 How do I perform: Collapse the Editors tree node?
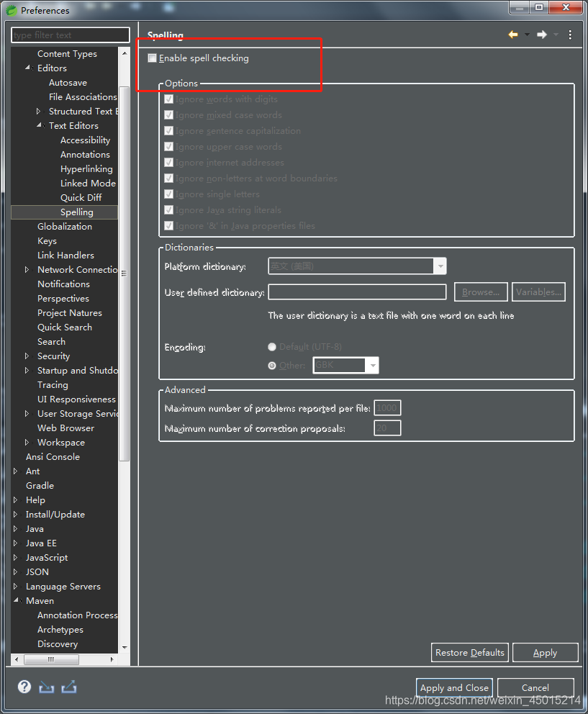coord(29,68)
